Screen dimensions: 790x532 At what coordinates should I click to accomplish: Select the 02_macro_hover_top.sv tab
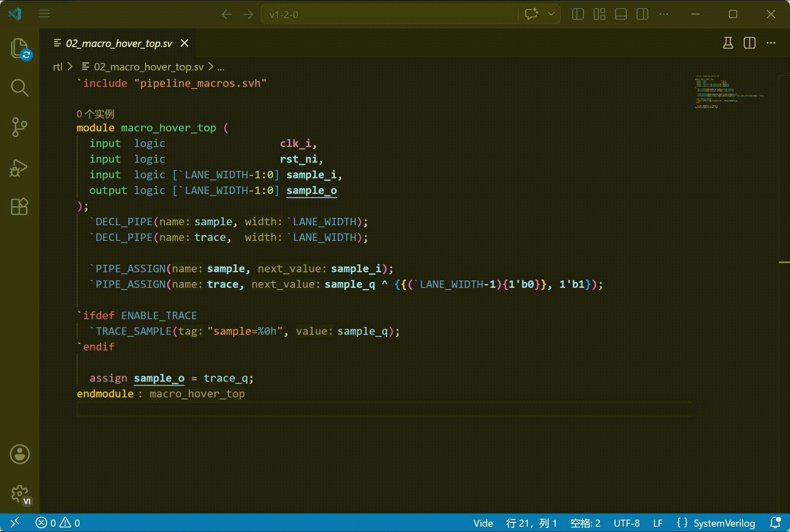[x=119, y=43]
